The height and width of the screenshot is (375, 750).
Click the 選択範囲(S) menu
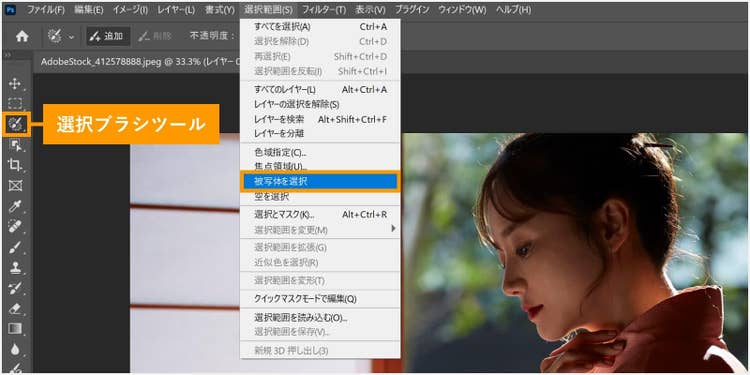click(268, 10)
